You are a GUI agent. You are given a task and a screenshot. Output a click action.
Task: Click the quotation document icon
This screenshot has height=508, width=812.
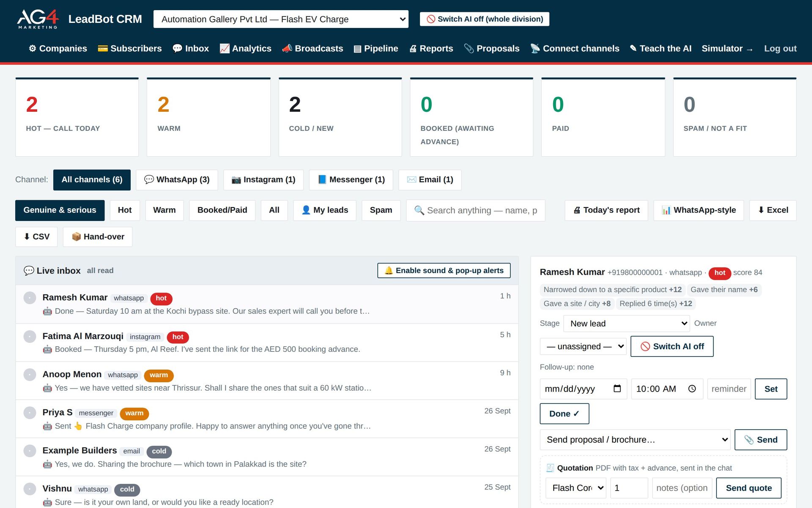point(550,468)
